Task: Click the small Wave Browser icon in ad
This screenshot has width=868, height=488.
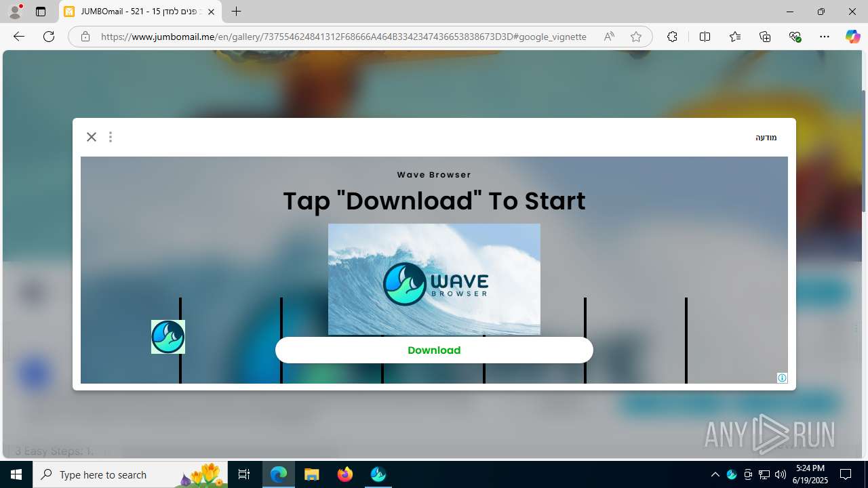Action: [x=168, y=337]
